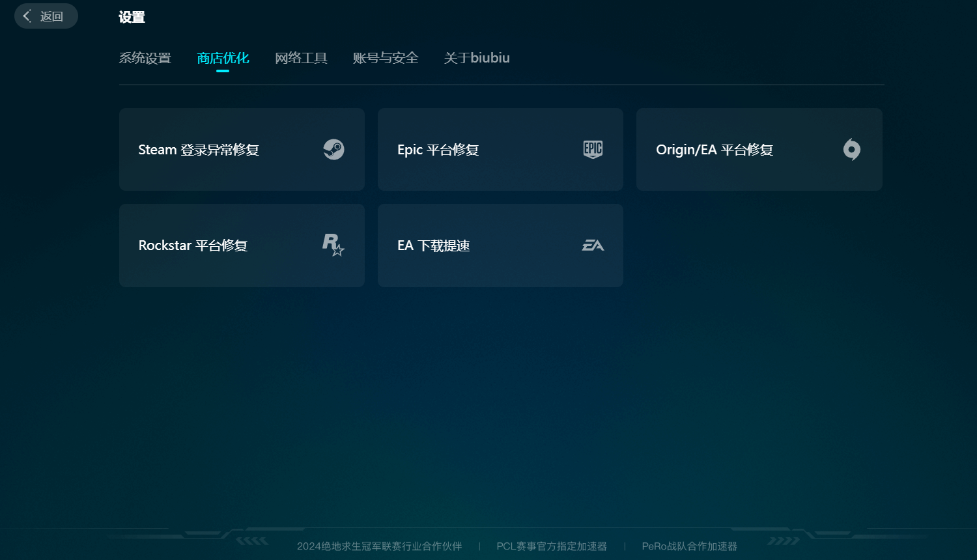Open the 系统设置 tab
Viewport: 977px width, 560px height.
click(145, 58)
